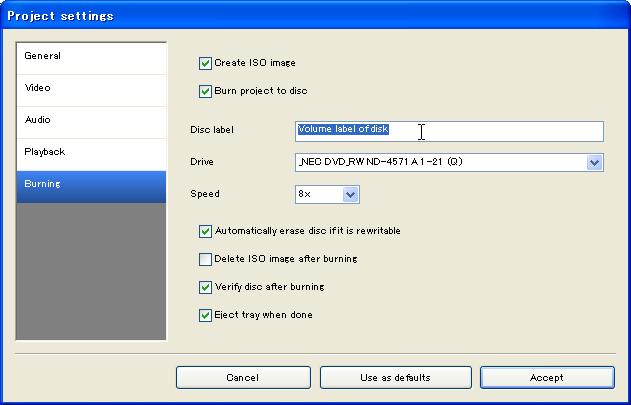Go to the Playback settings tab
631x405 pixels.
click(x=90, y=153)
